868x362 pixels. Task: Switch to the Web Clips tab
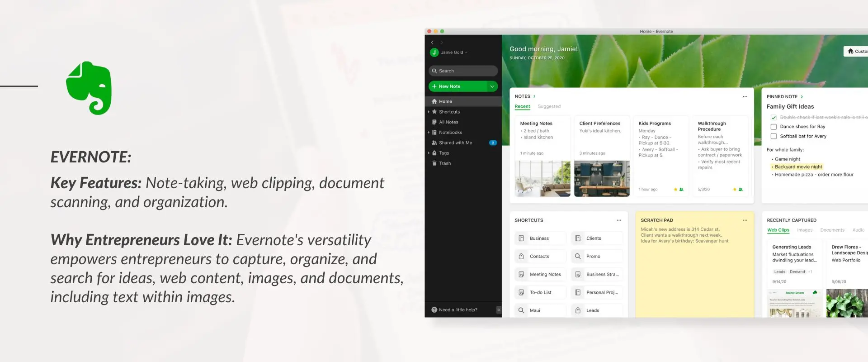pos(778,230)
